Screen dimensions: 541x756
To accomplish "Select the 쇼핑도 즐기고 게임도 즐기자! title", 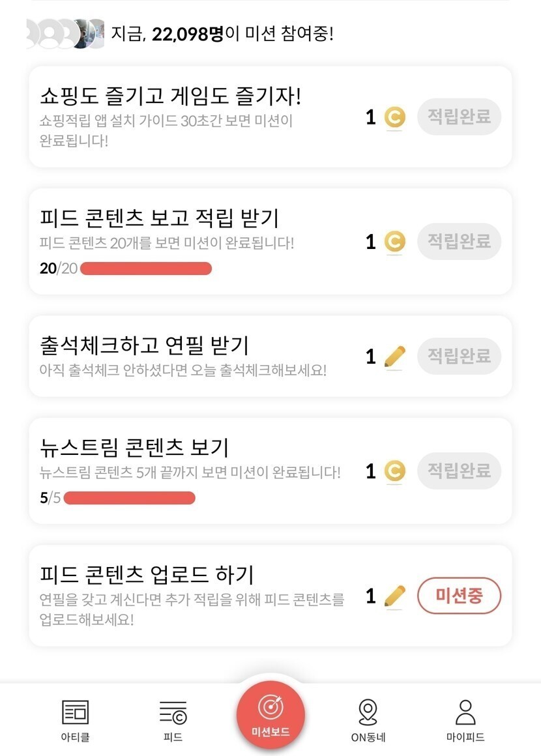I will coord(170,96).
